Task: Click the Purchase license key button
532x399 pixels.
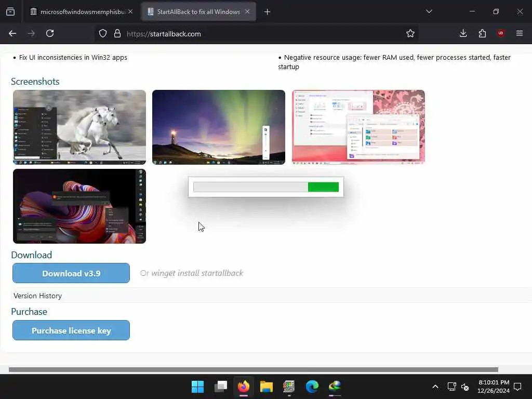Action: pos(71,330)
